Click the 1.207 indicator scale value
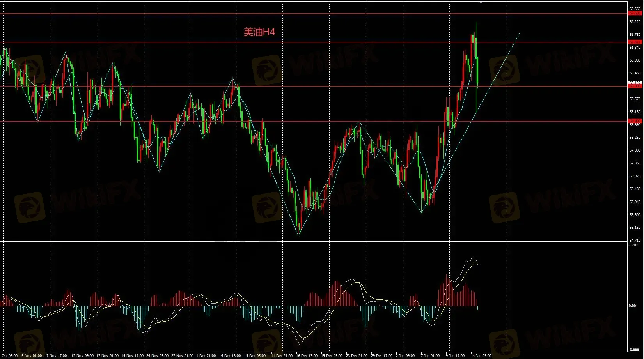 click(x=633, y=245)
